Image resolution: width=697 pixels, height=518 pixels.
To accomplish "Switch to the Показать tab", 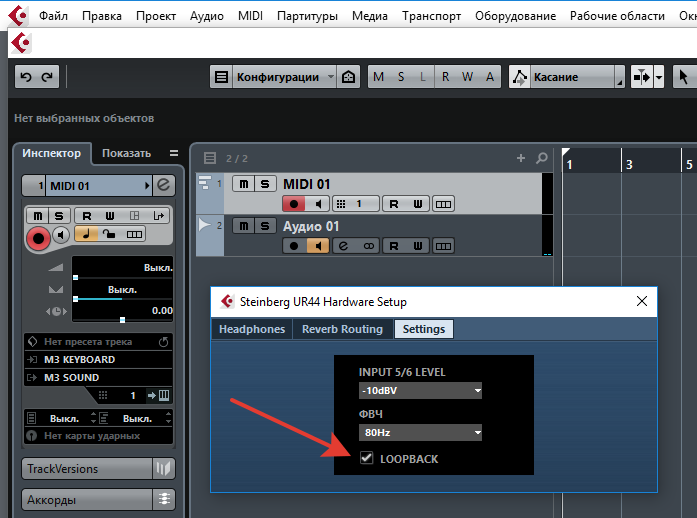I will [127, 153].
